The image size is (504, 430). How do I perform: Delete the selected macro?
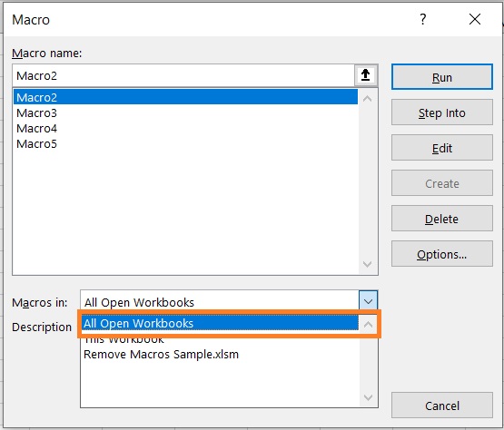pyautogui.click(x=442, y=219)
